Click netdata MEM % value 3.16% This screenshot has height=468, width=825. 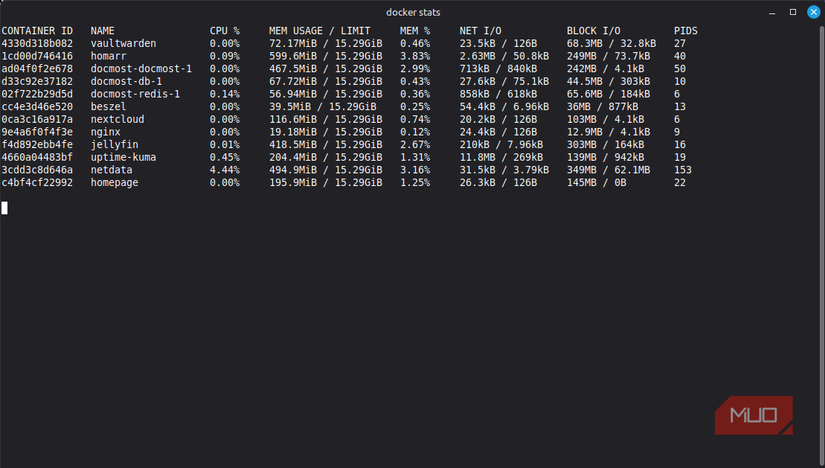(x=415, y=170)
